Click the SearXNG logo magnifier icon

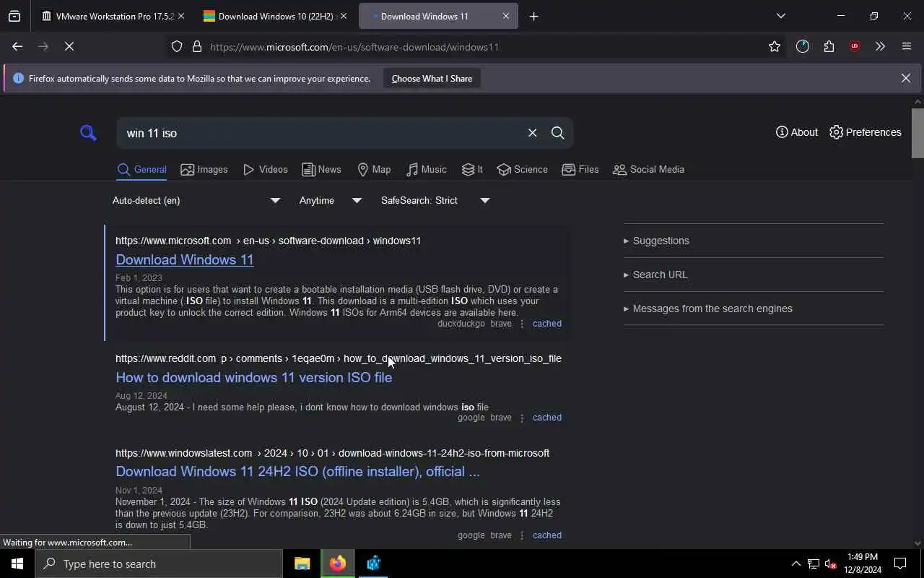pyautogui.click(x=88, y=132)
